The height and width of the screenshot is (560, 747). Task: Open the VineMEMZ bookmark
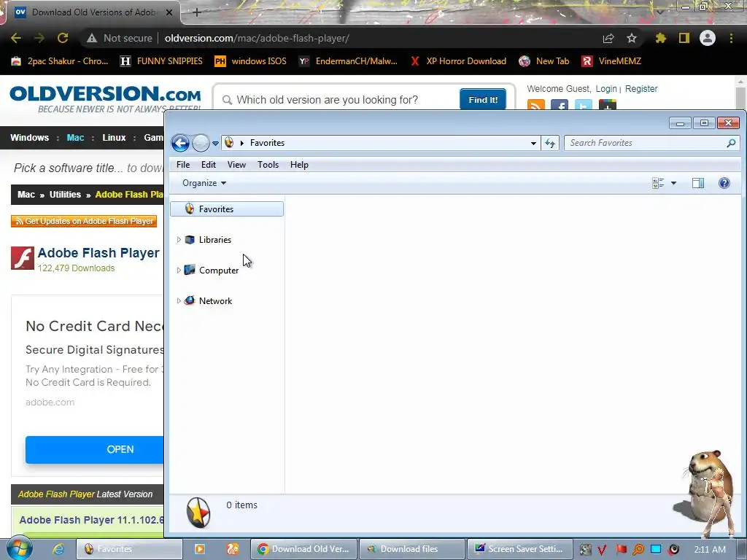pyautogui.click(x=612, y=61)
